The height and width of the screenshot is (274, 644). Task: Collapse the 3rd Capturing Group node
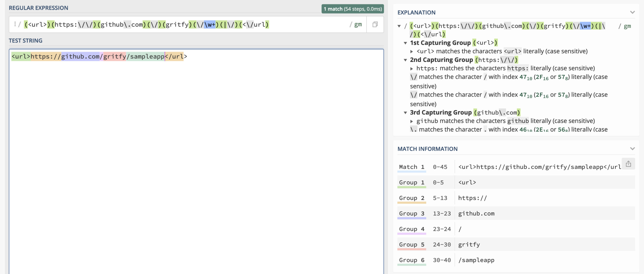point(406,113)
